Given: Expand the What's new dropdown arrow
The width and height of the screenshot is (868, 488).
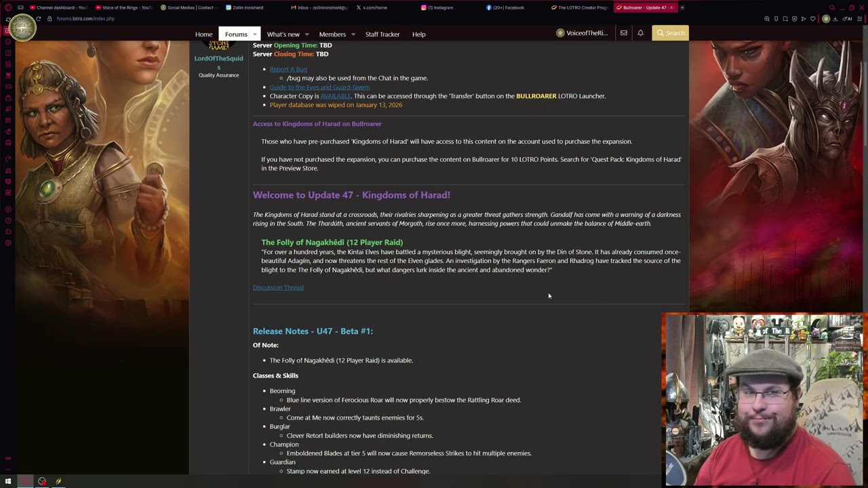Looking at the screenshot, I should point(307,34).
